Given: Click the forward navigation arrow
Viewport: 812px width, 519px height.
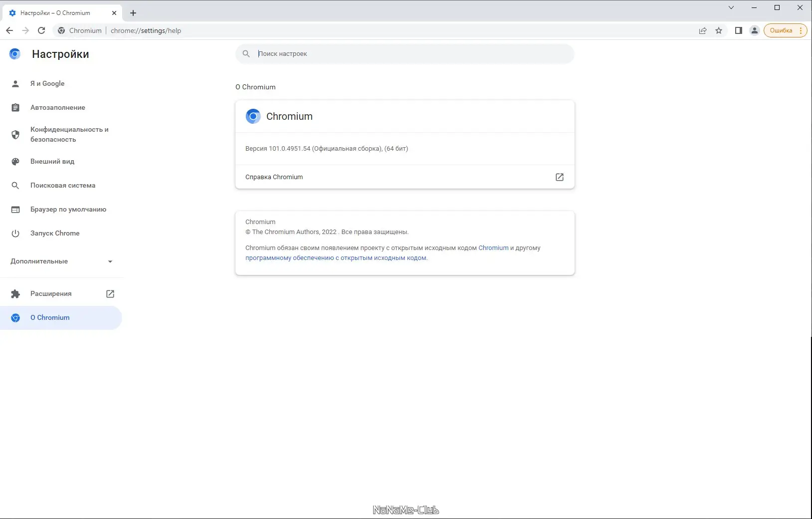Looking at the screenshot, I should click(25, 30).
